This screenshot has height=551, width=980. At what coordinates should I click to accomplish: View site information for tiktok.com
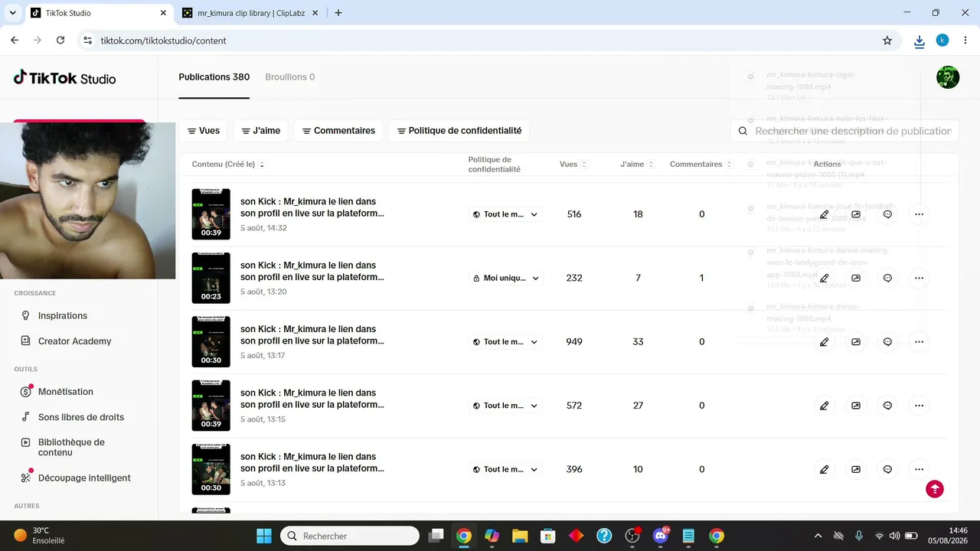pos(87,41)
